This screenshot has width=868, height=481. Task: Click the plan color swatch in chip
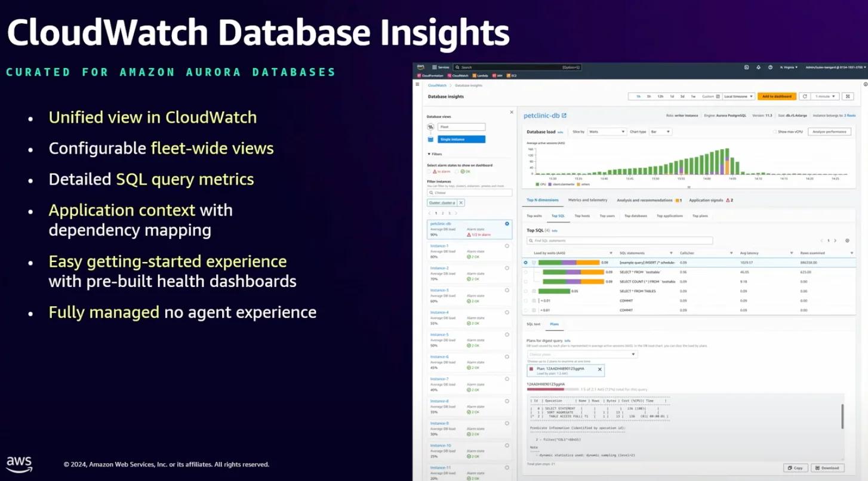531,369
